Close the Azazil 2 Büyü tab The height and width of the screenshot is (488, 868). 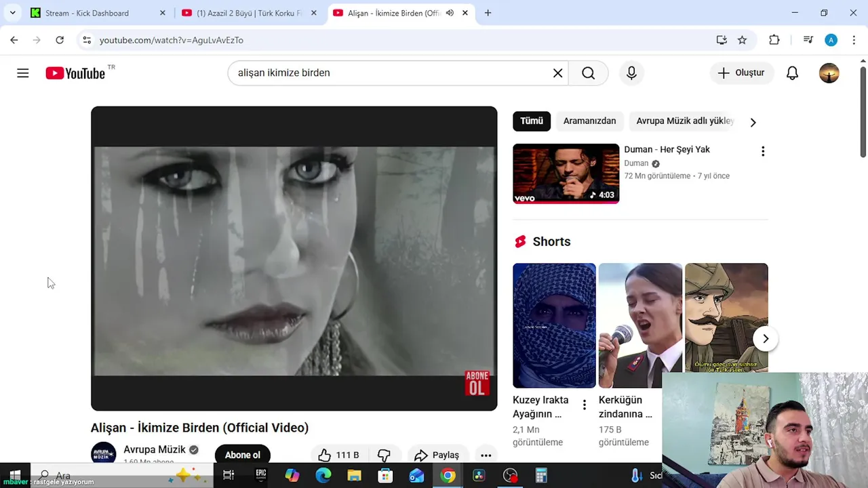(x=314, y=13)
